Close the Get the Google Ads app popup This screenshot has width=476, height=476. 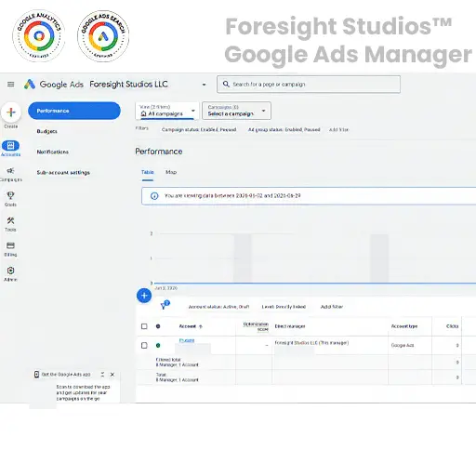pyautogui.click(x=112, y=375)
